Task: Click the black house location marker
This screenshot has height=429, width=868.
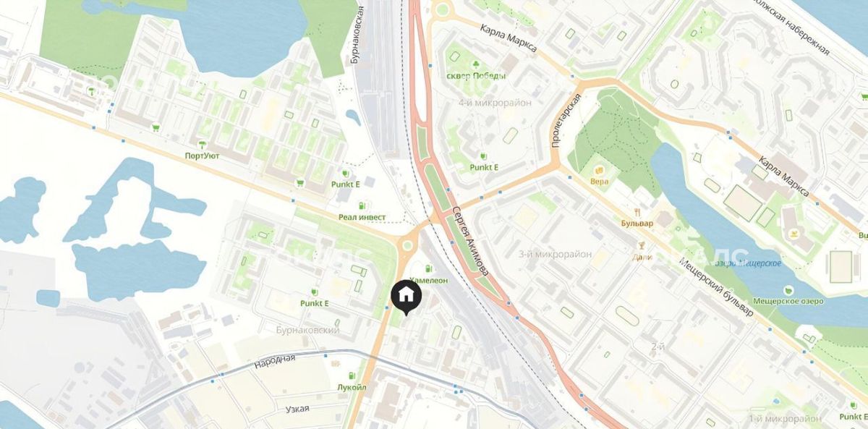Action: click(x=407, y=297)
